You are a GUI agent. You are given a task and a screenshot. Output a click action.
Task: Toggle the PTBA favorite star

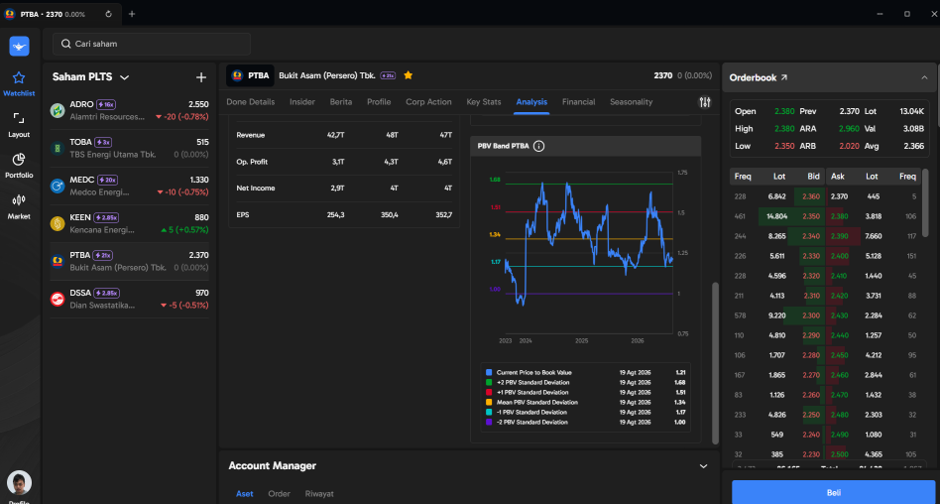[408, 76]
